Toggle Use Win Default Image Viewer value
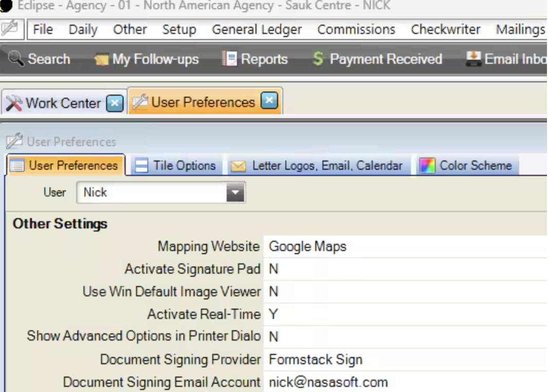Image resolution: width=548 pixels, height=392 pixels. [x=273, y=292]
